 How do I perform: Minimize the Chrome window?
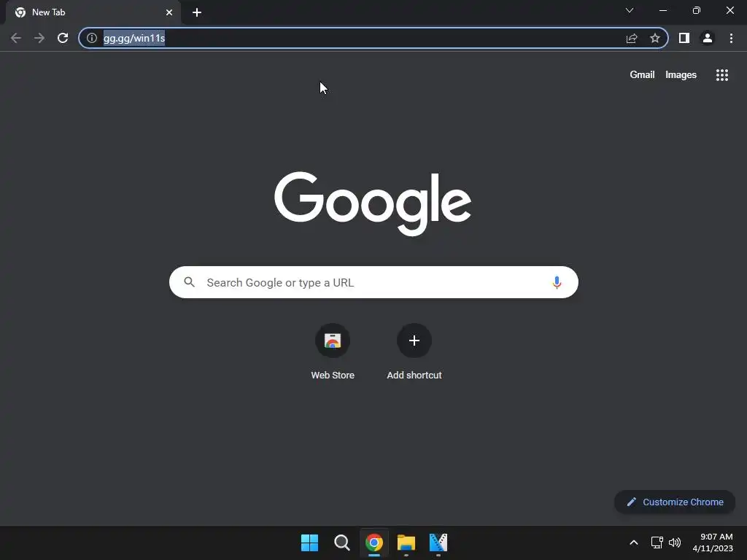point(663,10)
